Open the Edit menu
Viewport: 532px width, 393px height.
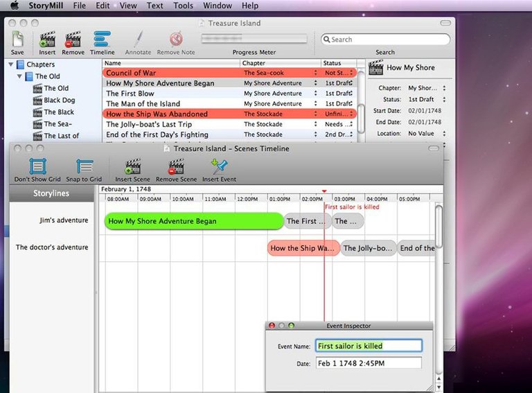103,6
